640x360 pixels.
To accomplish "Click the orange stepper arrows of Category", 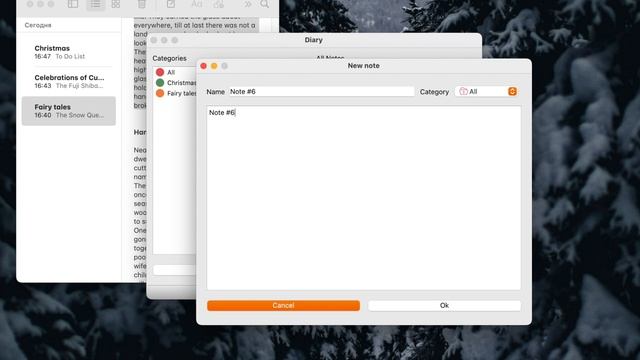I will tap(512, 91).
